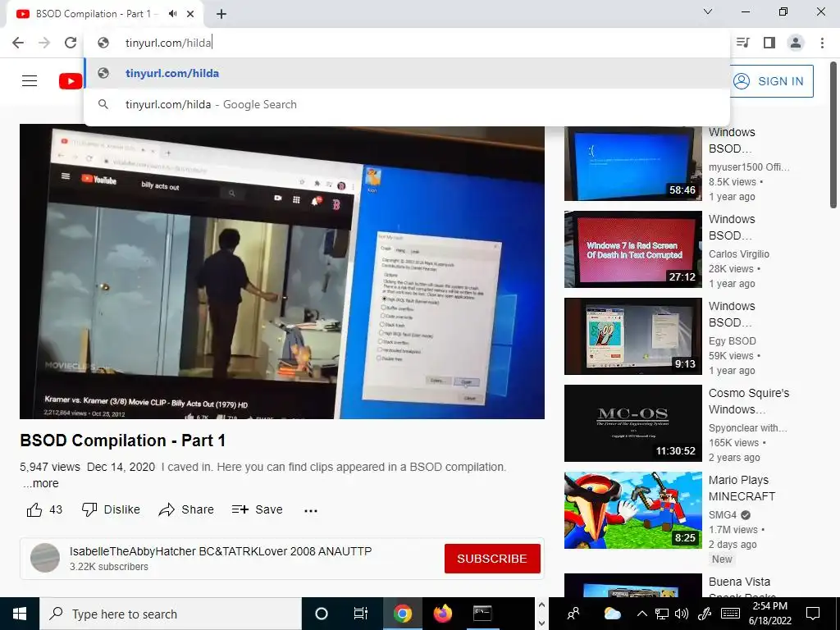Open the MC-OS 11:30:52 video thumbnail

tap(632, 423)
